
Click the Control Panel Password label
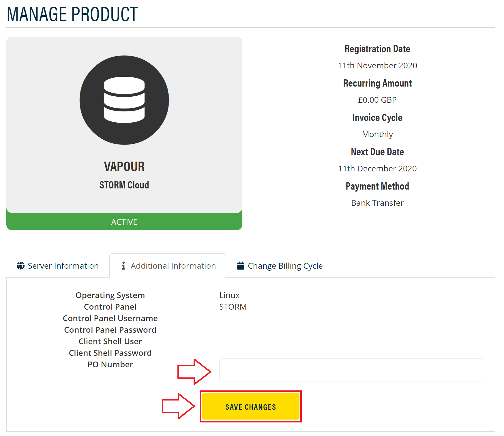pos(110,330)
